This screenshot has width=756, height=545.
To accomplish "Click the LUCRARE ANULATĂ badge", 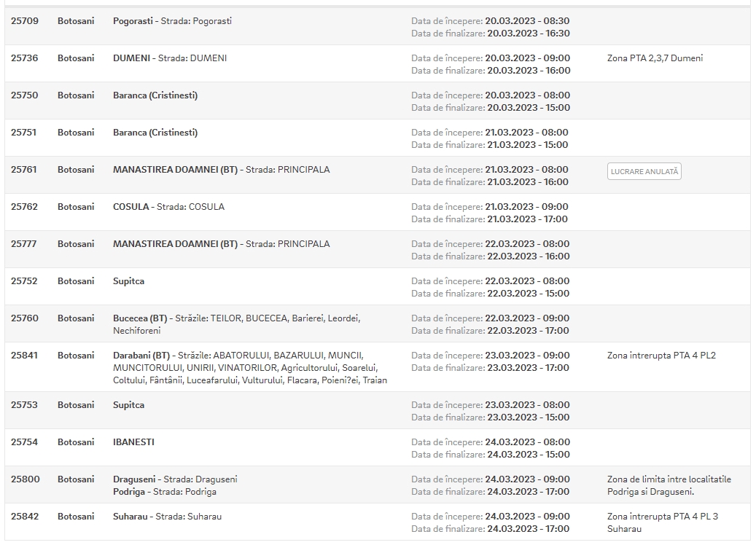I will (x=644, y=171).
